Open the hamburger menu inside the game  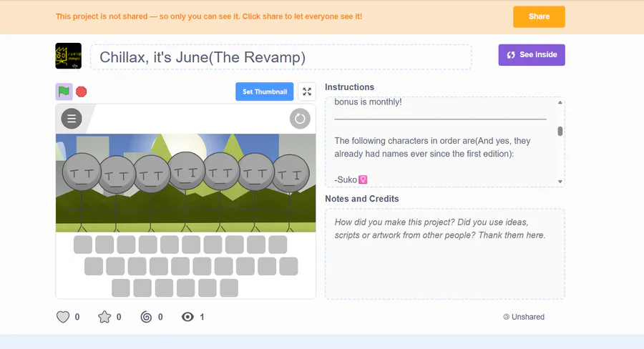tap(72, 119)
